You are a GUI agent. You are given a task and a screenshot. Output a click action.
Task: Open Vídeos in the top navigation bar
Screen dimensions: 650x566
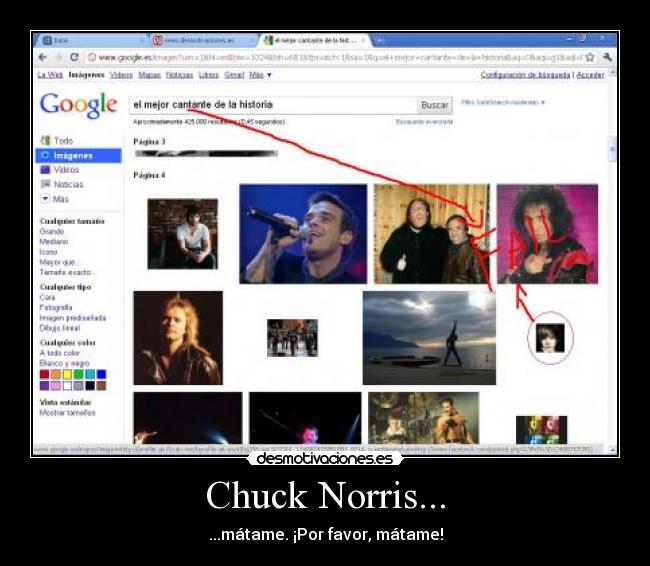click(121, 75)
